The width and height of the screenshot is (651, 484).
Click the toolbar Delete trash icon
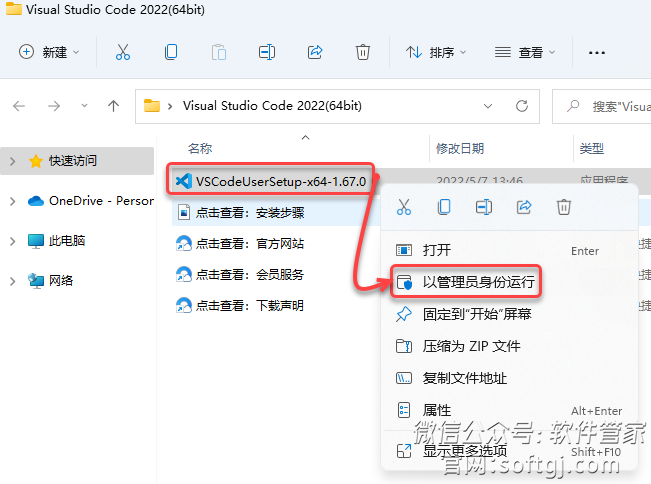[362, 52]
